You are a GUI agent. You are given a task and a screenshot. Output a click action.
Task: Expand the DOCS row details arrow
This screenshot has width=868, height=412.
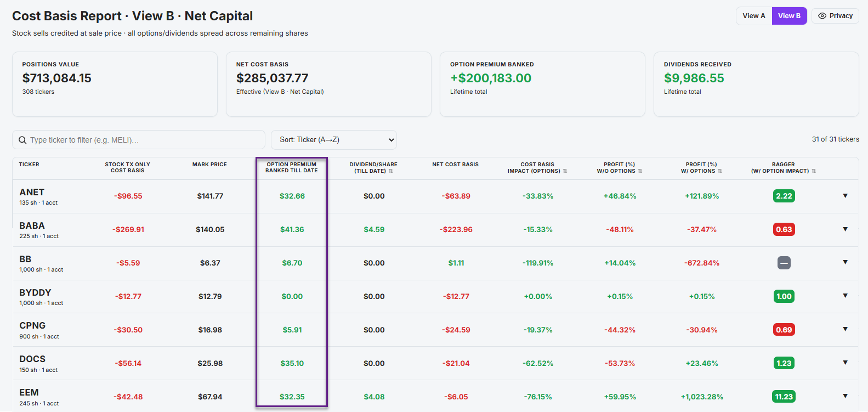(845, 363)
